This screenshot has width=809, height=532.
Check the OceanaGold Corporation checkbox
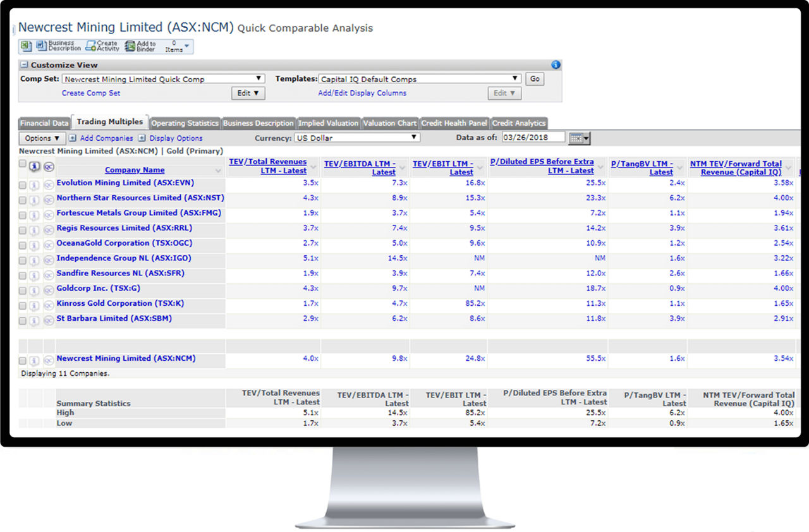click(23, 246)
